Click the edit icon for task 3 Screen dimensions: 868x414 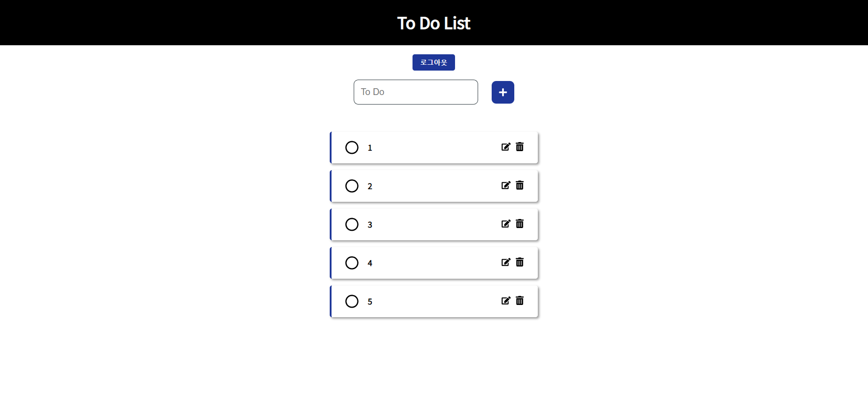click(506, 224)
